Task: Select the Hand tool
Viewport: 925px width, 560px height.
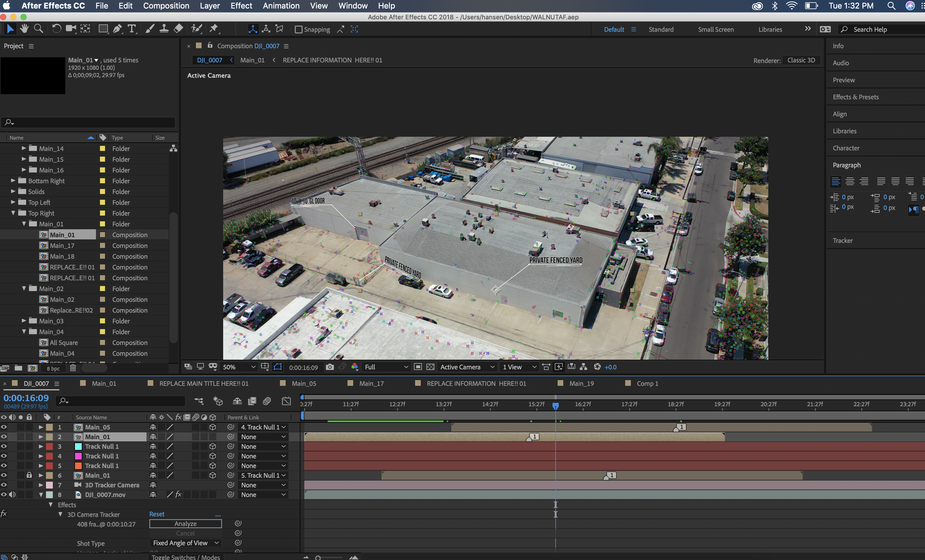Action: (24, 29)
